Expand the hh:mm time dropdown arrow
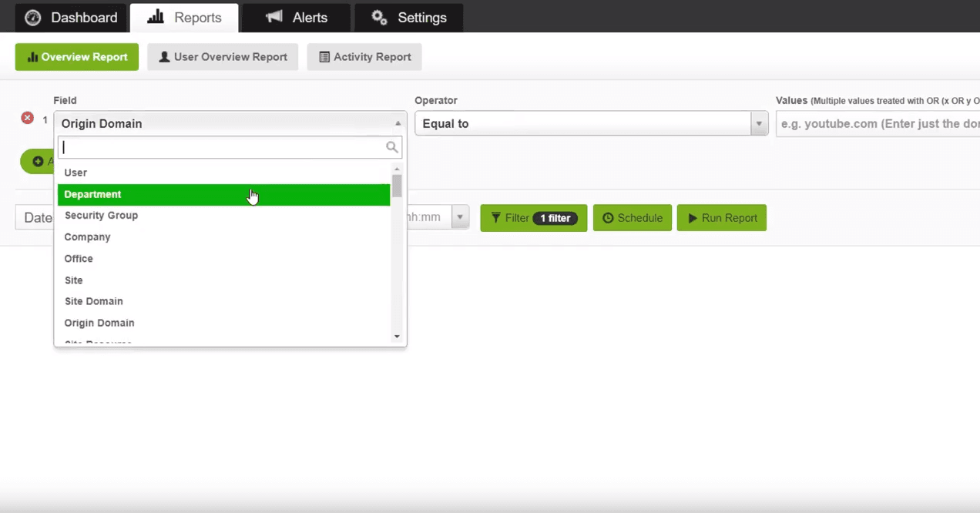The height and width of the screenshot is (513, 980). 460,217
